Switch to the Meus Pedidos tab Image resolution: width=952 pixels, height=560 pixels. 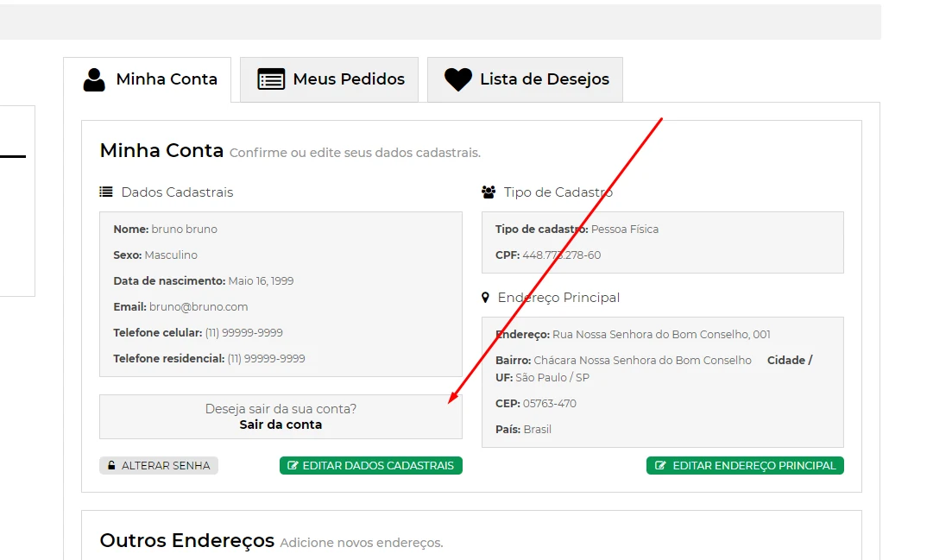329,79
